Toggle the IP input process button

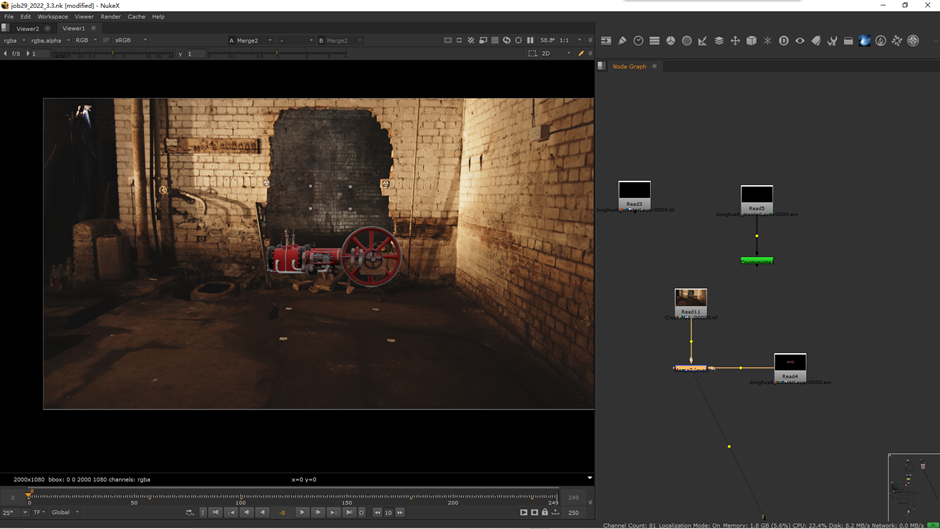106,40
